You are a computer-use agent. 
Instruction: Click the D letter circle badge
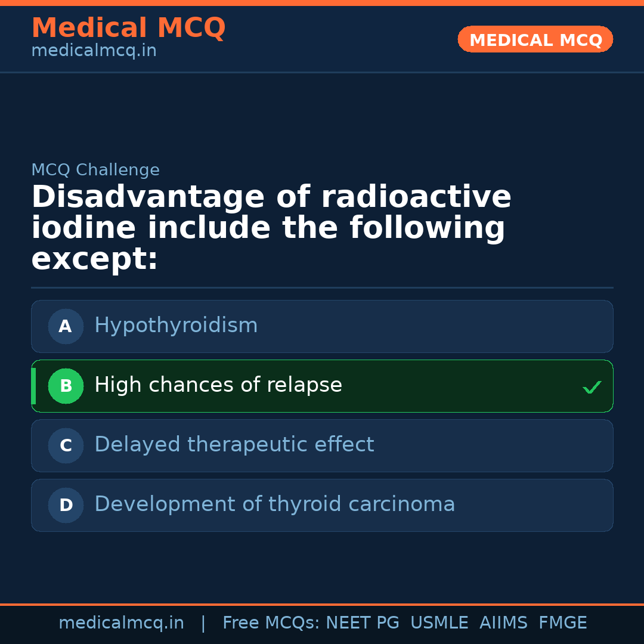(66, 505)
